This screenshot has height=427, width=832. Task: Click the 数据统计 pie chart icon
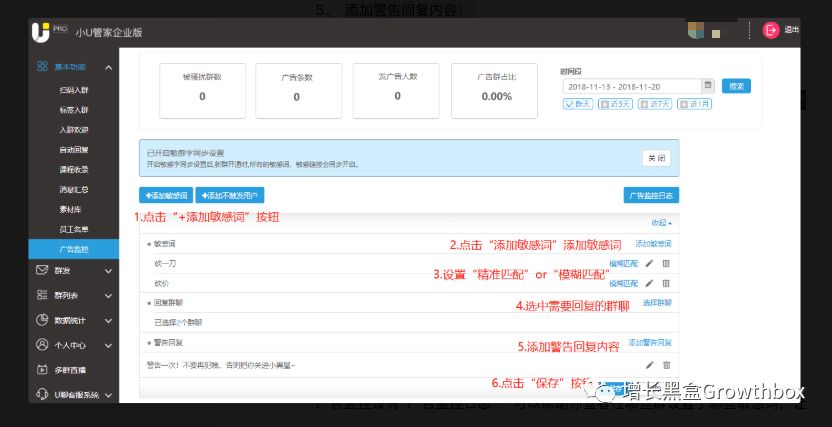tap(42, 320)
